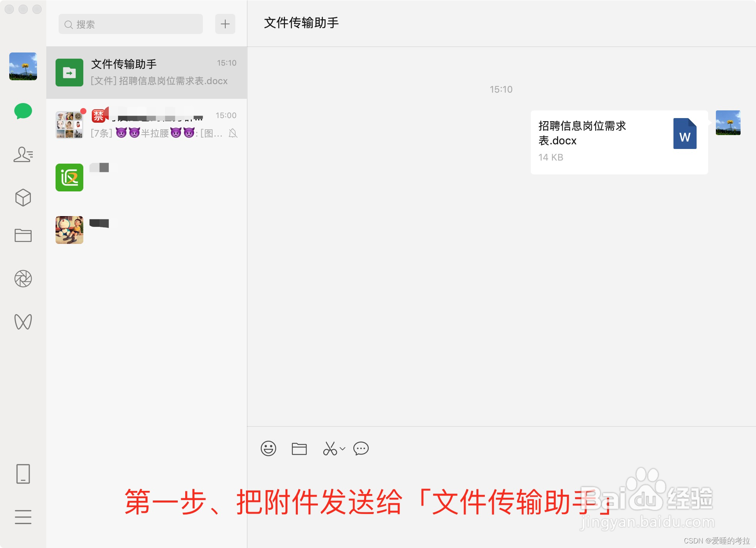
Task: Expand screenshot options dropdown arrow
Action: click(x=343, y=448)
